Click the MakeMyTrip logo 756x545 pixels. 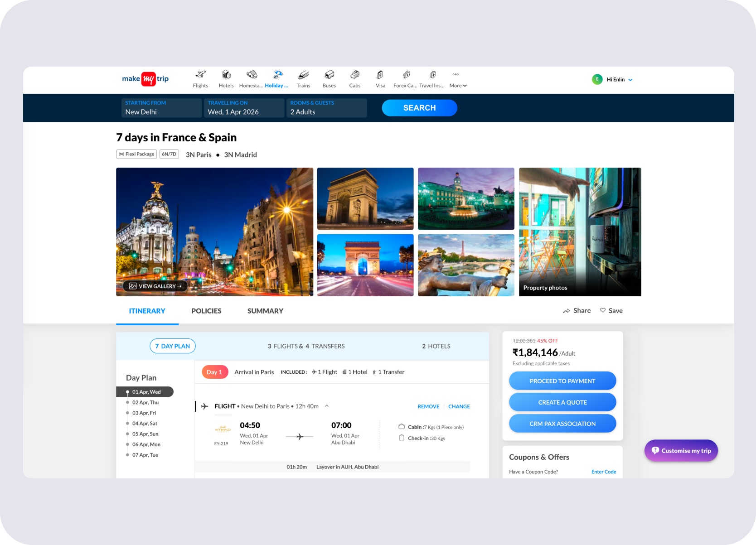tap(145, 79)
